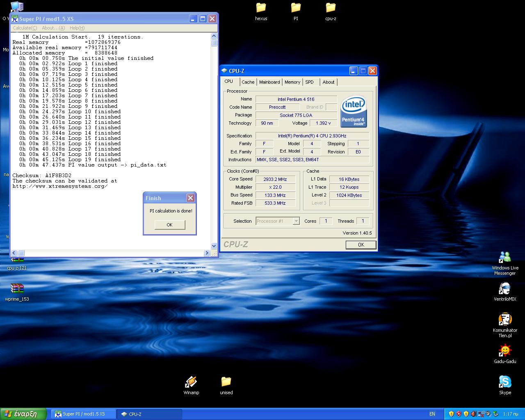Image resolution: width=525 pixels, height=420 pixels.
Task: Click the Loop 19 finished line
Action: coord(70,160)
